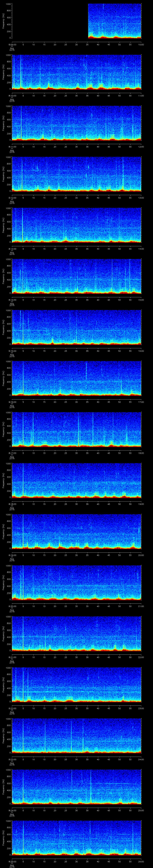Open the spectrogram panel starting at 8:25:00
The height and width of the screenshot is (868, 153).
pyautogui.click(x=76, y=838)
